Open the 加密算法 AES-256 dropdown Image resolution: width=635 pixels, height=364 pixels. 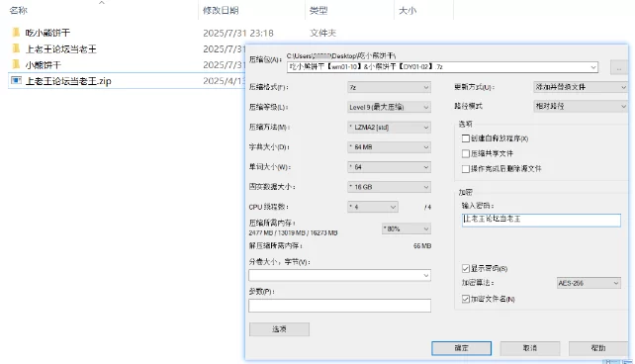click(x=589, y=283)
